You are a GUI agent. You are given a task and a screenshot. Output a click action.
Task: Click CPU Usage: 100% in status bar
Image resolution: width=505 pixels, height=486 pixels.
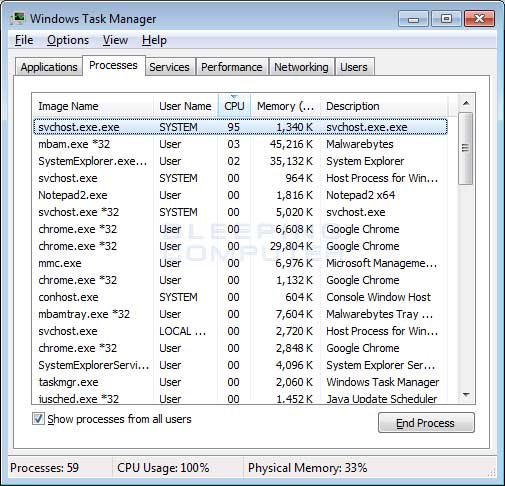[x=163, y=468]
